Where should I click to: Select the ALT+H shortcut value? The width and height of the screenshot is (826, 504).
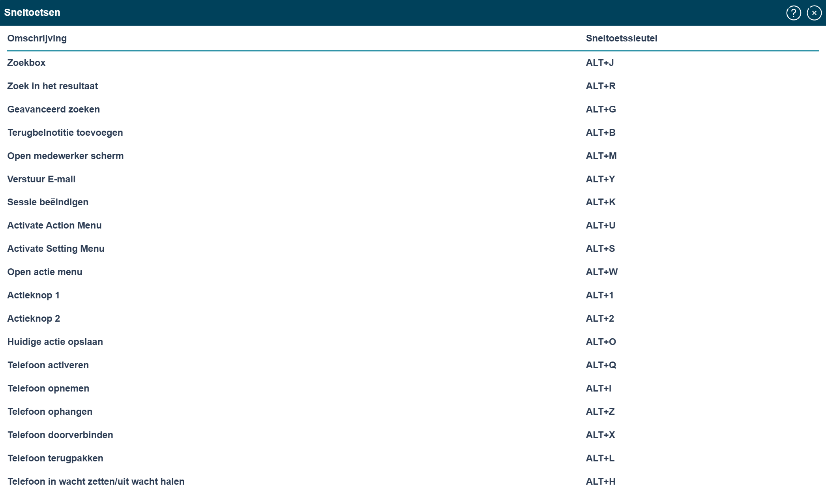pos(600,482)
